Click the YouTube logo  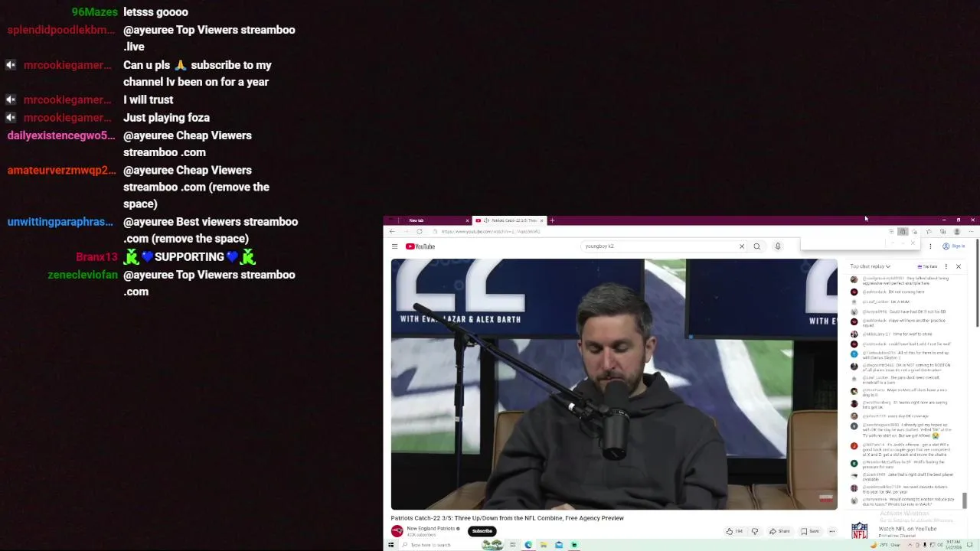[x=420, y=246]
